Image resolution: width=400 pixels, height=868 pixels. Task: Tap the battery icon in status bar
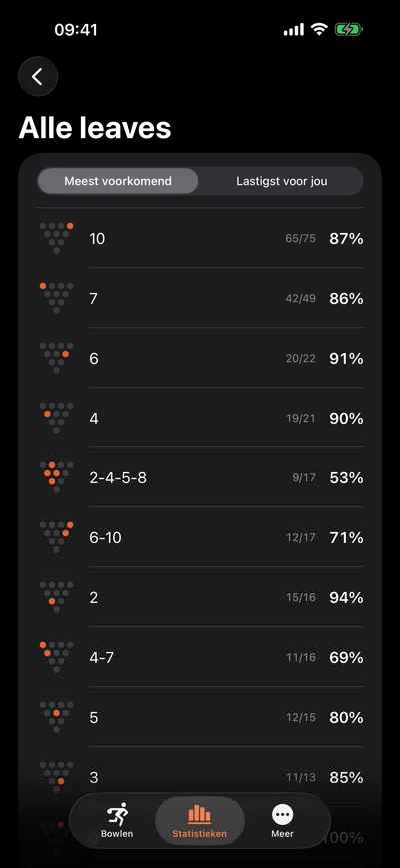pos(348,29)
